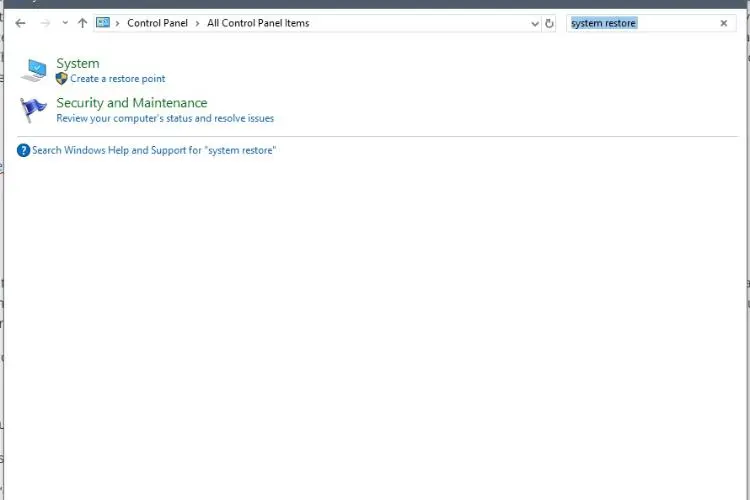Image resolution: width=750 pixels, height=500 pixels.
Task: Open the recent locations dropdown chevron
Action: tap(65, 22)
